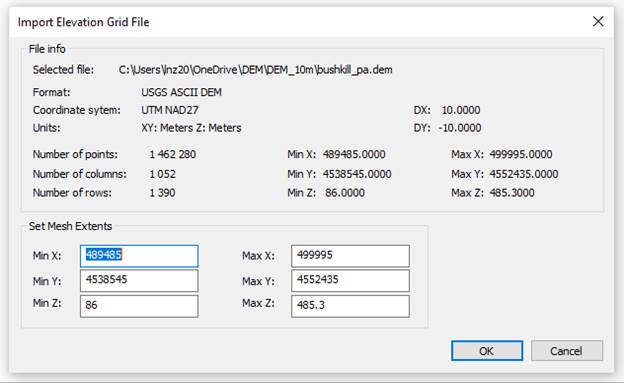
Task: Focus the Max Y input with 4552435
Action: coord(350,280)
